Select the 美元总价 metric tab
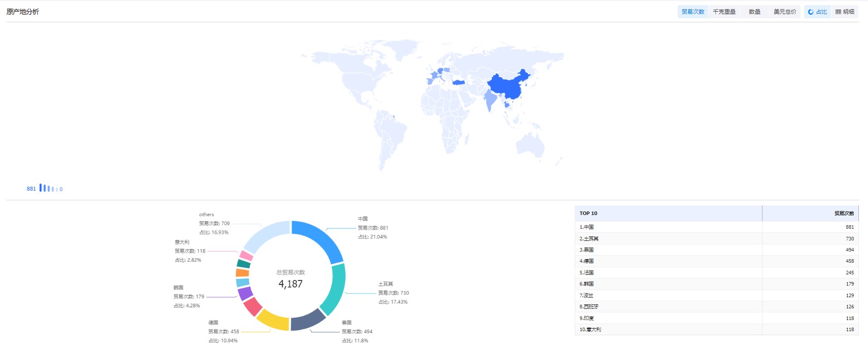The height and width of the screenshot is (354, 868). coord(784,12)
